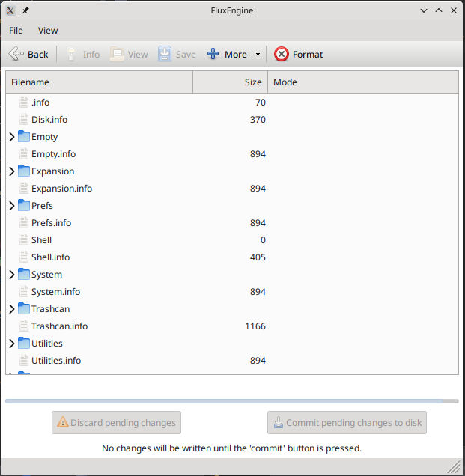Viewport: 465px width, 476px height.
Task: Sort list by Size column header
Action: tap(230, 82)
